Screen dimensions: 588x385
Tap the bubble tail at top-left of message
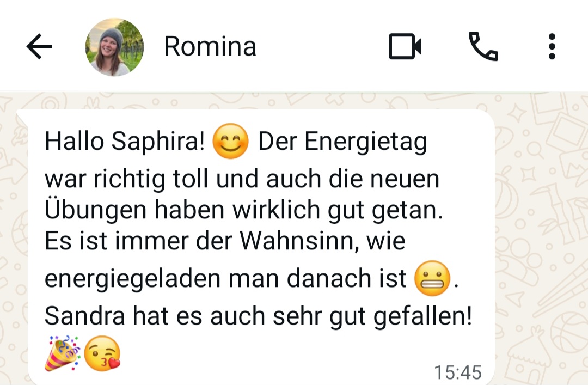click(x=22, y=117)
